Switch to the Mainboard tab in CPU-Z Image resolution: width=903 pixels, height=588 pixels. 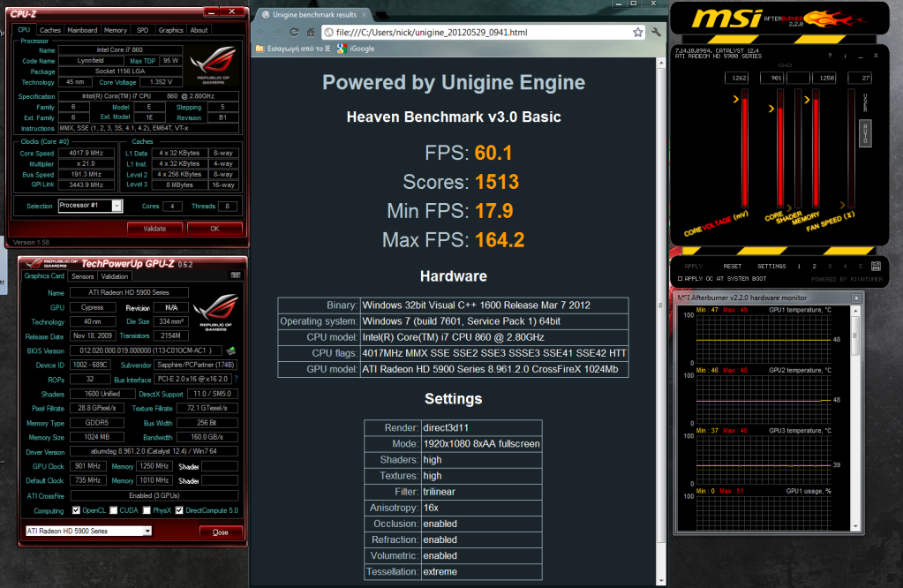pos(82,30)
